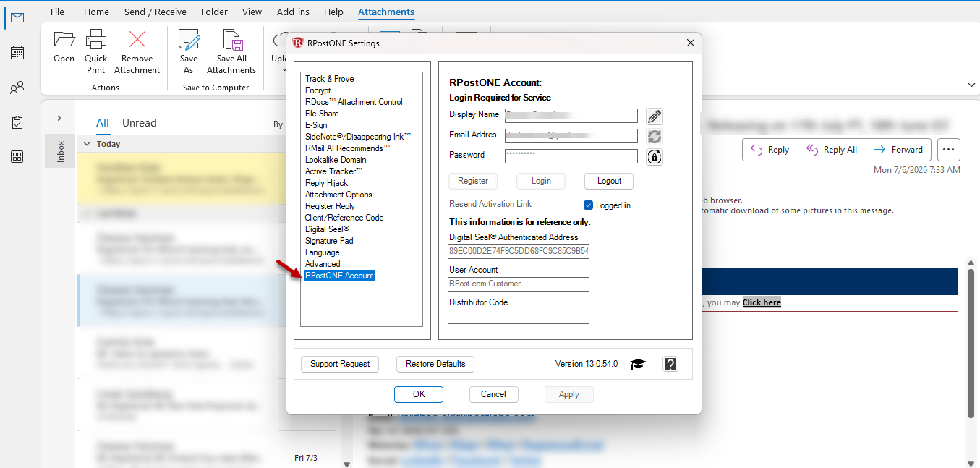This screenshot has height=468, width=980.
Task: Open the Send / Receive menu tab
Action: coord(155,12)
